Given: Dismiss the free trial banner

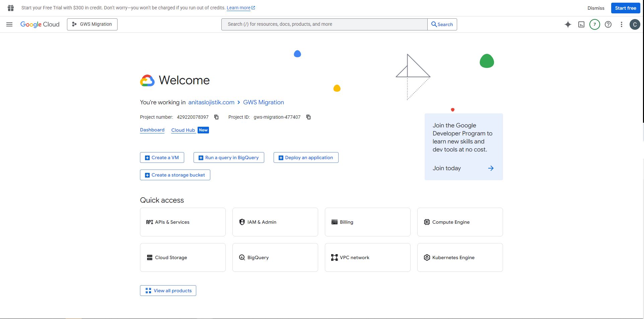Looking at the screenshot, I should pyautogui.click(x=596, y=8).
